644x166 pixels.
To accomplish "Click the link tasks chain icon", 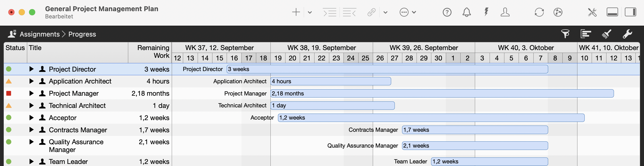I will click(x=371, y=12).
